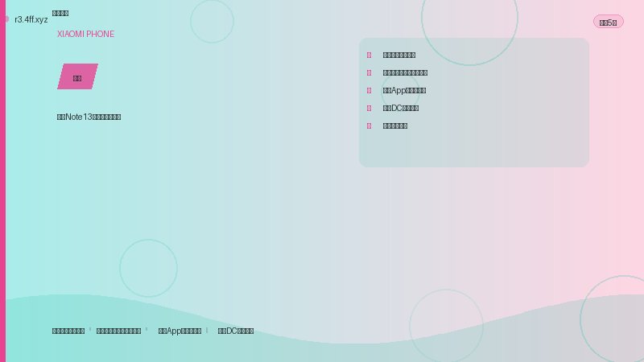Image resolution: width=644 pixels, height=362 pixels.
Task: Click the pink bullet icon beside the first list item
Action: [x=369, y=56]
